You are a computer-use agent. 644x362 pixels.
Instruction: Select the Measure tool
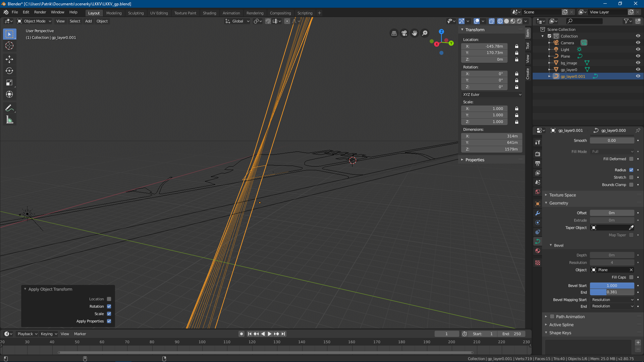[9, 120]
